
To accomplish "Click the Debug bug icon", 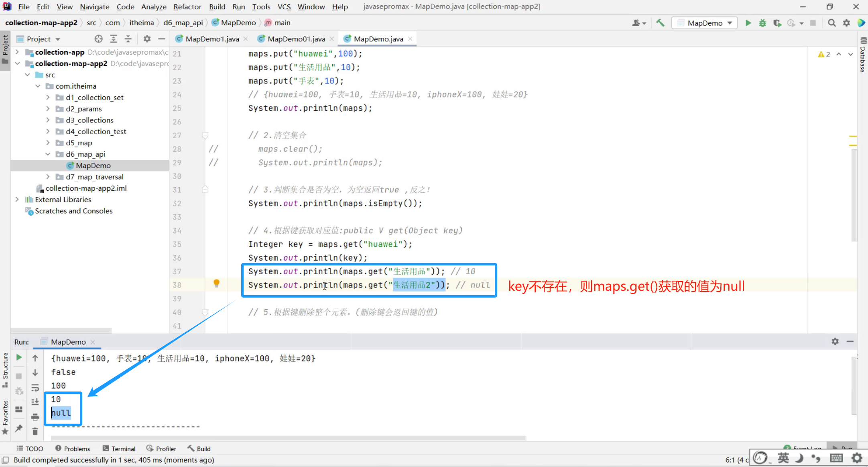I will pos(762,23).
